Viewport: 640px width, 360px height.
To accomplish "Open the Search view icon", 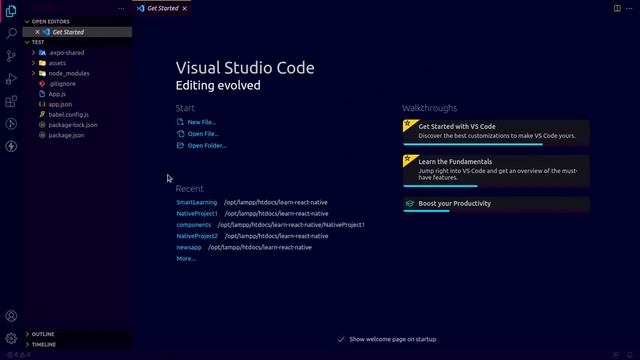I will [11, 33].
